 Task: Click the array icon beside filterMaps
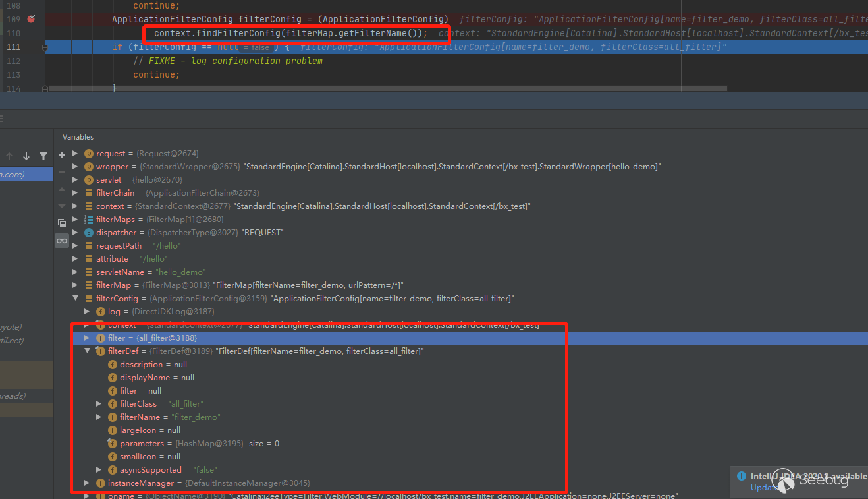click(89, 220)
